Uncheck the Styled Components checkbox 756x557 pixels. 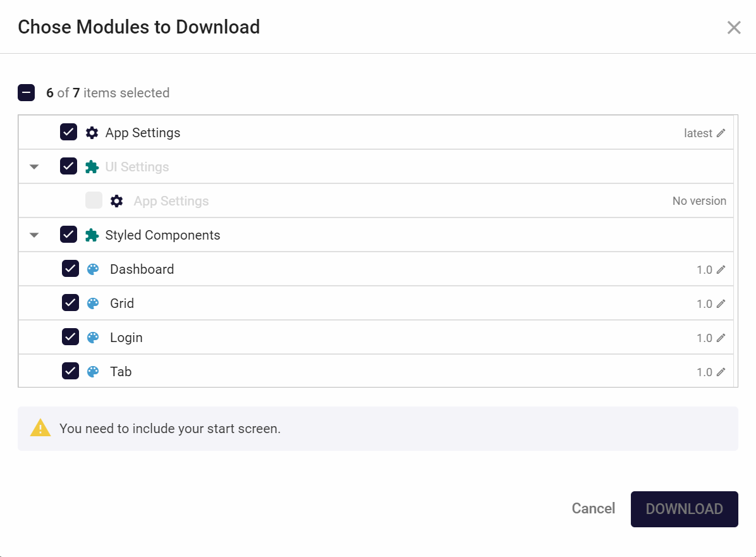68,235
